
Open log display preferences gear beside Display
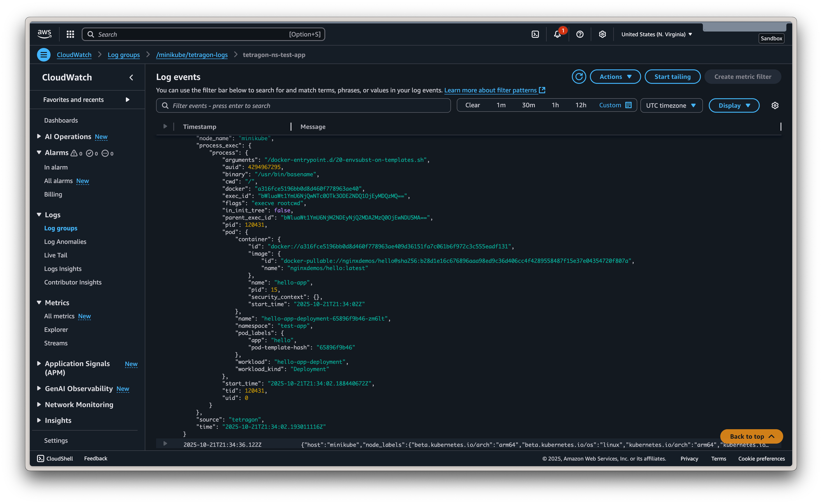click(x=775, y=105)
